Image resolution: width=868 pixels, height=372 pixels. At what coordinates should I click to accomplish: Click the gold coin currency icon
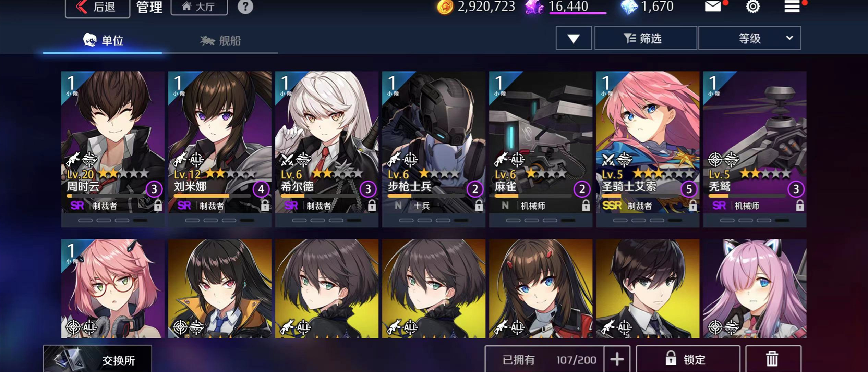point(445,7)
